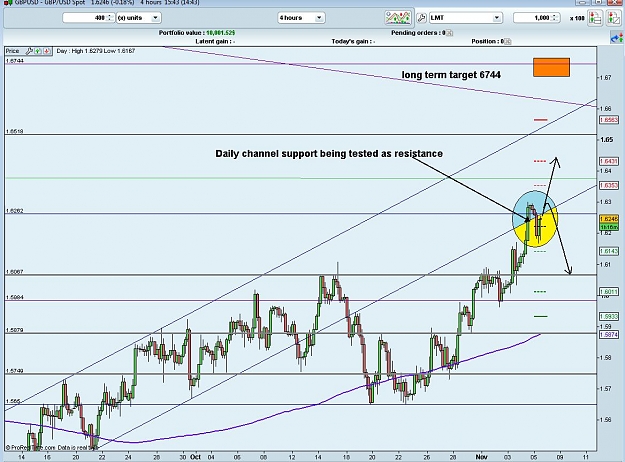This screenshot has height=462, width=625.
Task: Click the orange target rectangle on the chart
Action: 551,67
